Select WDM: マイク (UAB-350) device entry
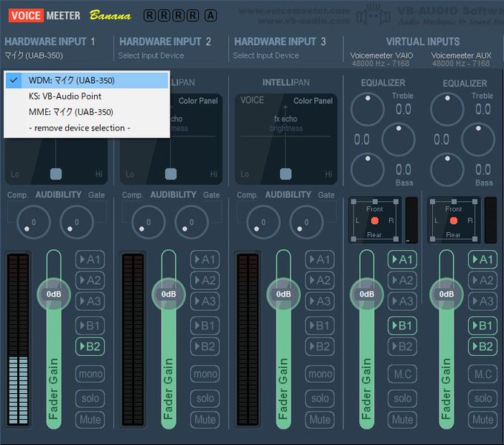 [x=87, y=80]
